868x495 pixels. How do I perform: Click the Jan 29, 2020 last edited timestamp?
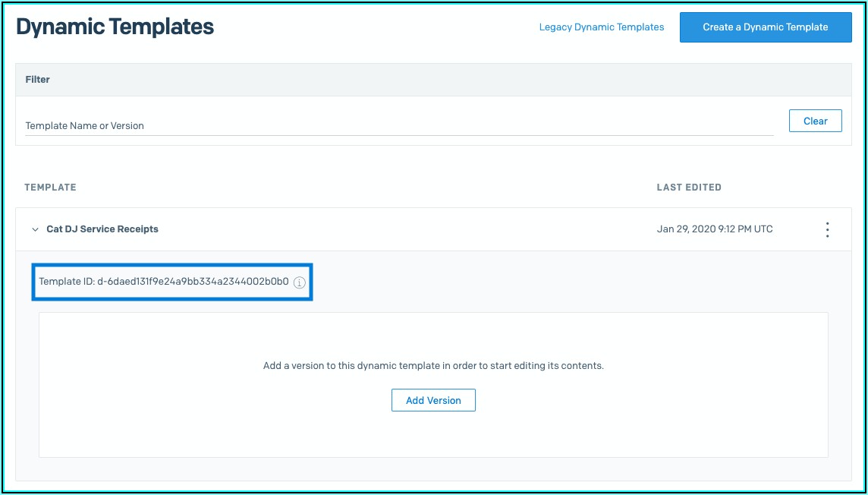pos(715,229)
